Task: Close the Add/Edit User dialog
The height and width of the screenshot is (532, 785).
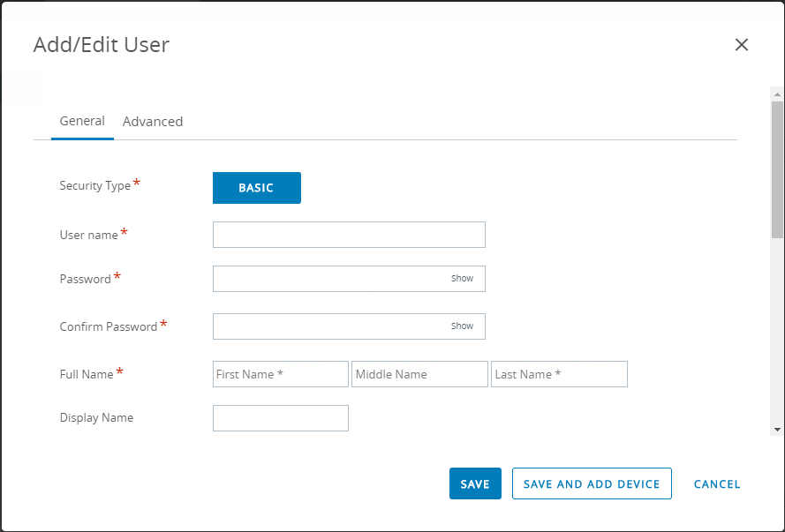Action: [x=742, y=44]
